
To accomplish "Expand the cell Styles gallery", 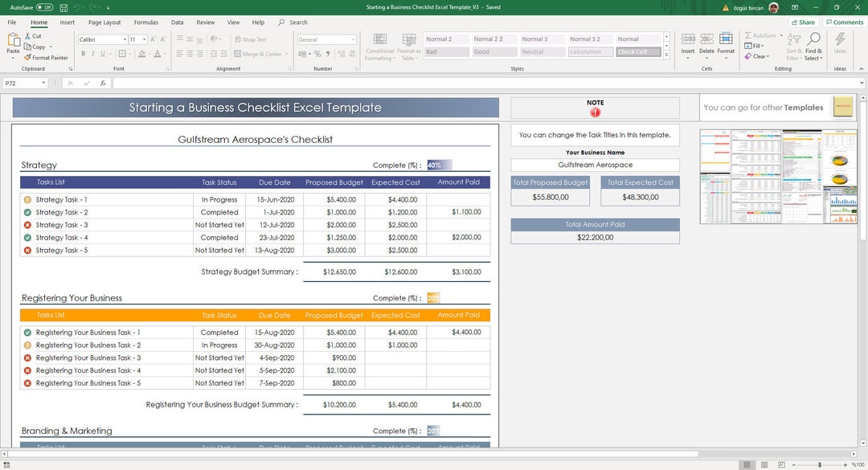I will pyautogui.click(x=666, y=55).
